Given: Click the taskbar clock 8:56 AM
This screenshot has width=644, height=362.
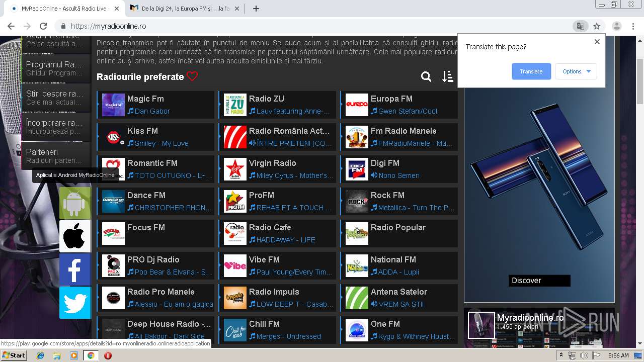Looking at the screenshot, I should [618, 355].
